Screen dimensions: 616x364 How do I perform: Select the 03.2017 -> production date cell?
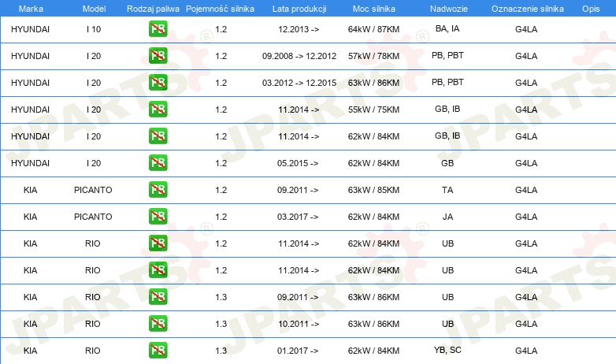(x=298, y=217)
